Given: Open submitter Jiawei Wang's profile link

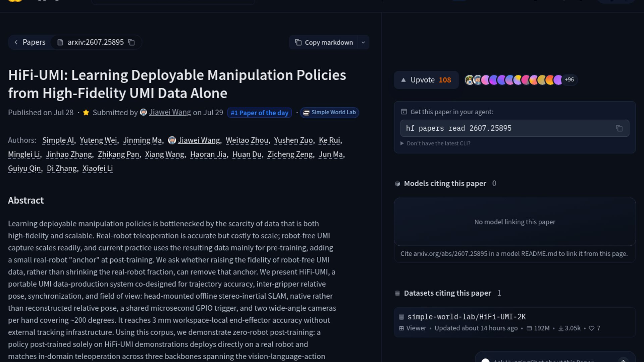Looking at the screenshot, I should pyautogui.click(x=170, y=112).
